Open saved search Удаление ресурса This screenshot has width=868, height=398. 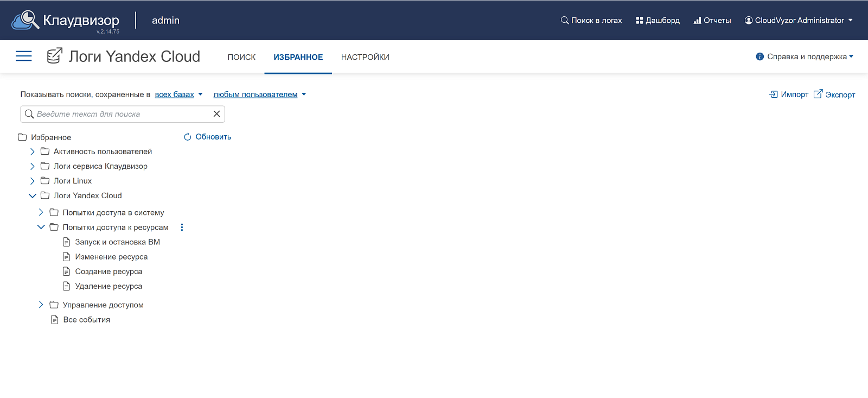point(108,286)
